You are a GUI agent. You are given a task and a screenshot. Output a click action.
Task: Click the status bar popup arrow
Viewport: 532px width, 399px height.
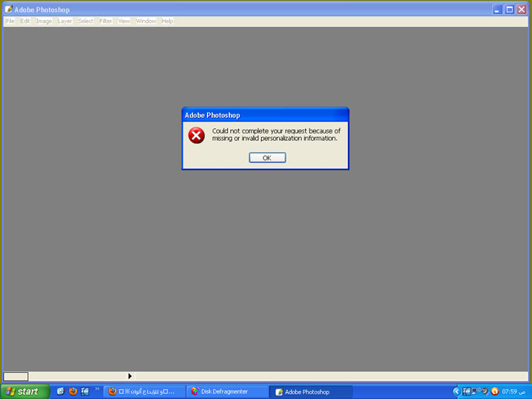[130, 376]
